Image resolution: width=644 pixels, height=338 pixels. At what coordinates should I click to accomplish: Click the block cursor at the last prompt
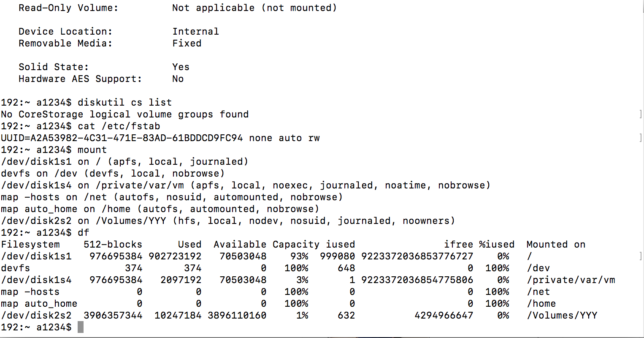[81, 327]
